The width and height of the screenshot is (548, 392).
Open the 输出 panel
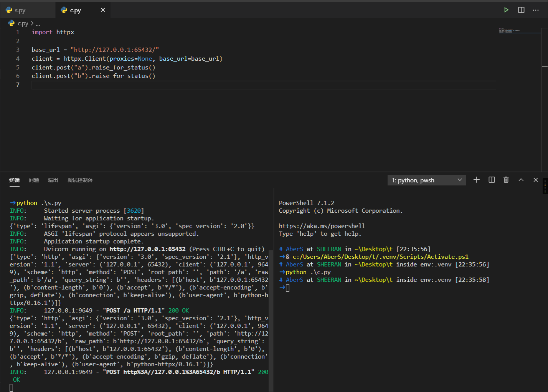[53, 180]
